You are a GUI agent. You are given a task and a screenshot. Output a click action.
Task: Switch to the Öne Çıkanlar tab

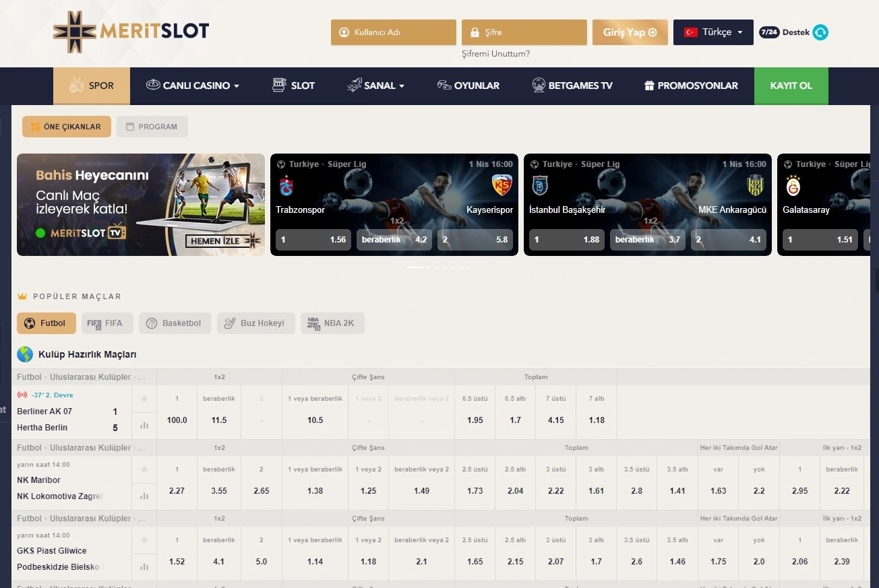click(x=67, y=127)
